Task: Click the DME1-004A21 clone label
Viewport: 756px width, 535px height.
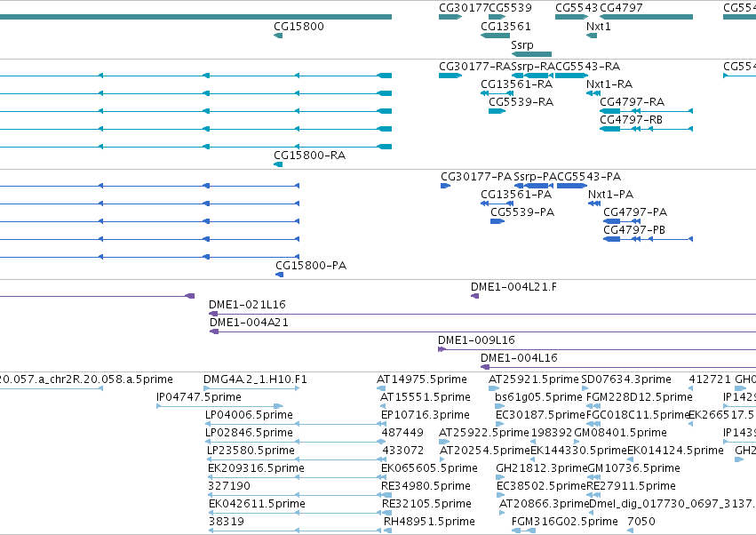Action: (249, 323)
